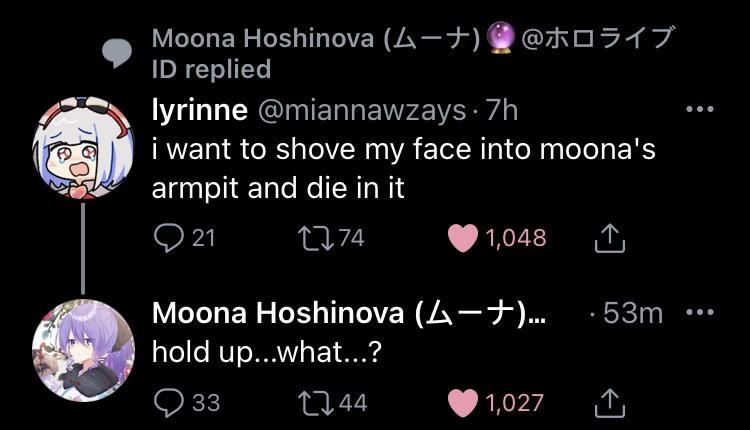
Task: Click the lyrinne display name
Action: pyautogui.click(x=194, y=107)
